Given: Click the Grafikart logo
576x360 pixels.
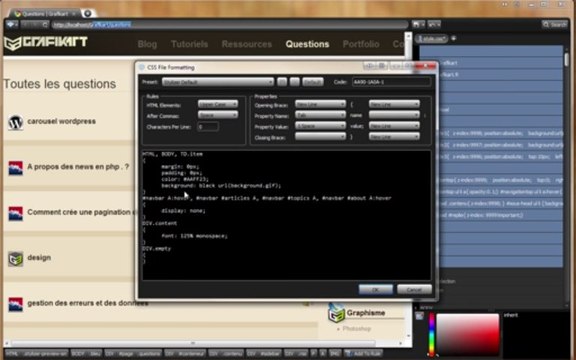Looking at the screenshot, I should coord(46,43).
